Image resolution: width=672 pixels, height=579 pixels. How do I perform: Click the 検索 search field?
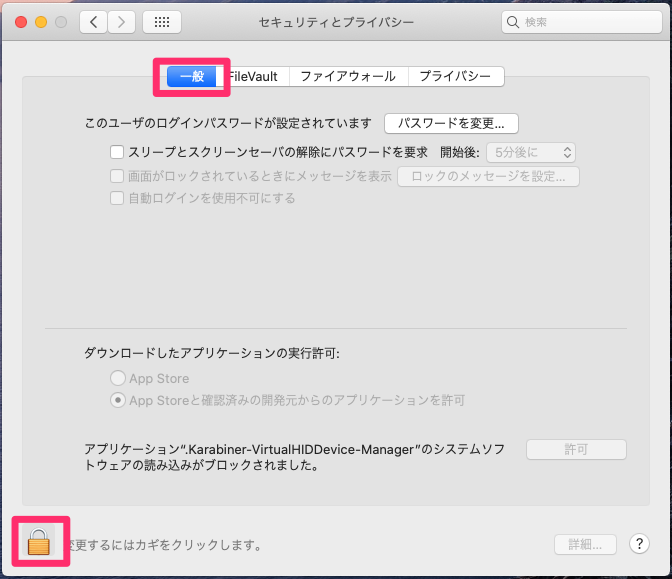point(582,22)
